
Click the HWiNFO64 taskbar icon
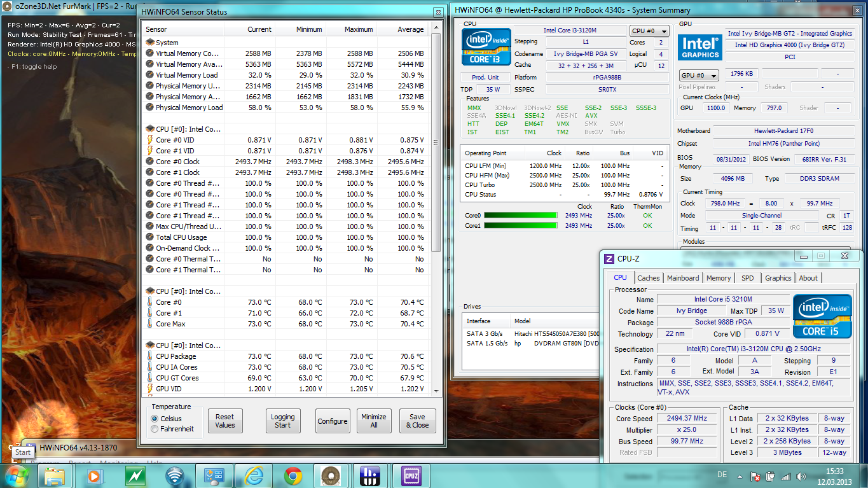point(370,475)
